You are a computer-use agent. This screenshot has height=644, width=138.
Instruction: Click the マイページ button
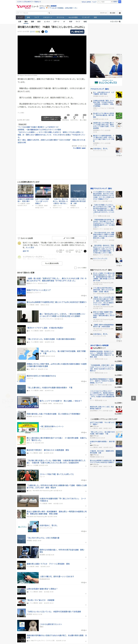pos(103,13)
